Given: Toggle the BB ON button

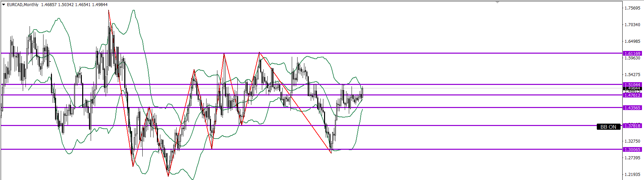Looking at the screenshot, I should [608, 127].
